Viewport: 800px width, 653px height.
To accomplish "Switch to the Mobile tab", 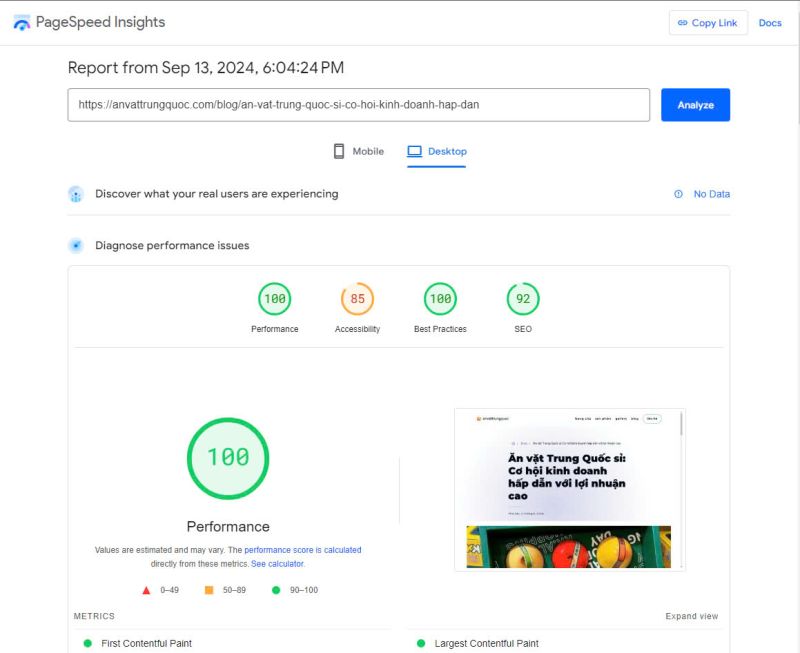I will [358, 151].
